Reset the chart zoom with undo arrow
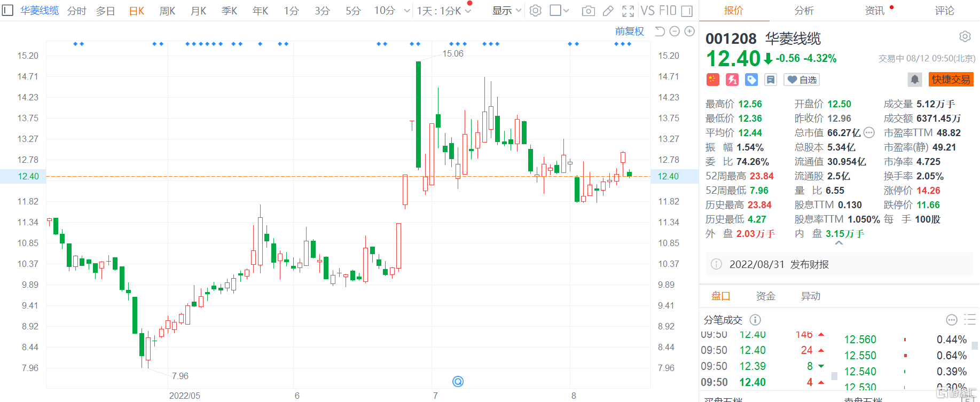 click(x=660, y=31)
